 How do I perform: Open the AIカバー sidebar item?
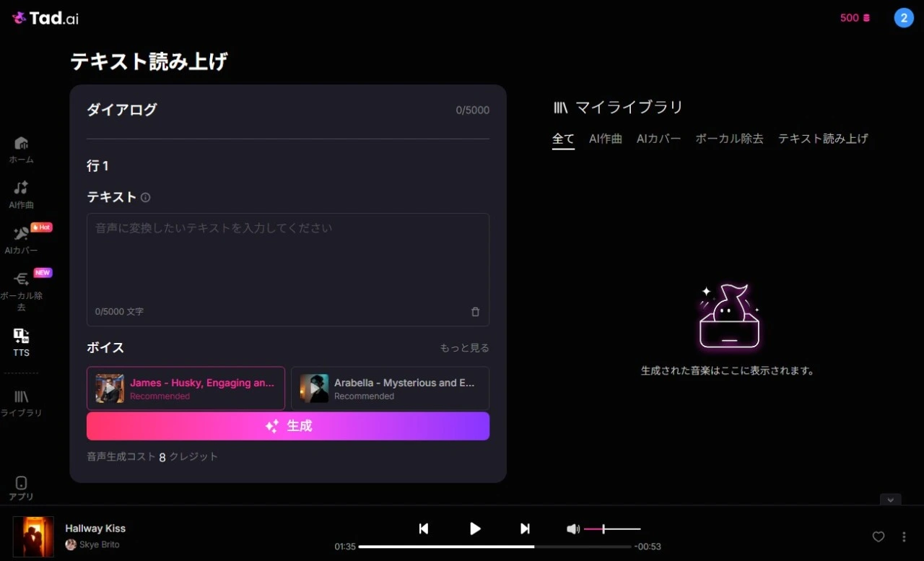tap(21, 240)
